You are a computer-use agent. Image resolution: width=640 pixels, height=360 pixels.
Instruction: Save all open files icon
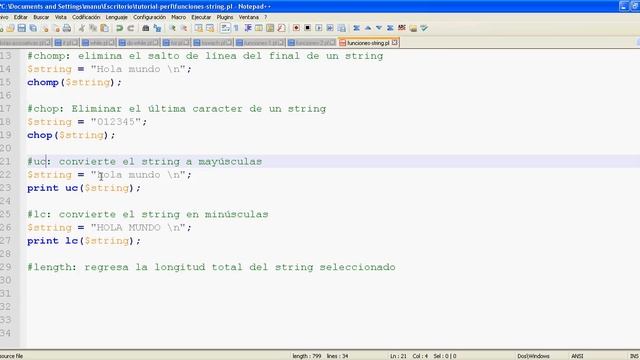33,28
